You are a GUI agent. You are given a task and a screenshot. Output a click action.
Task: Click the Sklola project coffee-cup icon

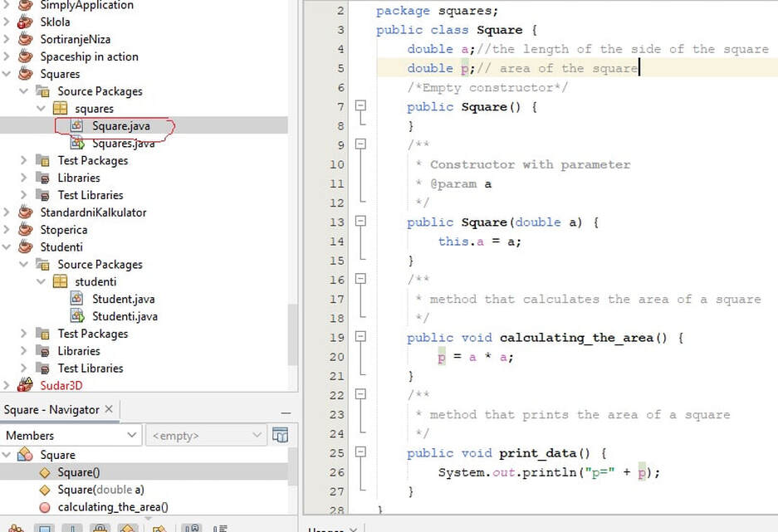pos(25,22)
